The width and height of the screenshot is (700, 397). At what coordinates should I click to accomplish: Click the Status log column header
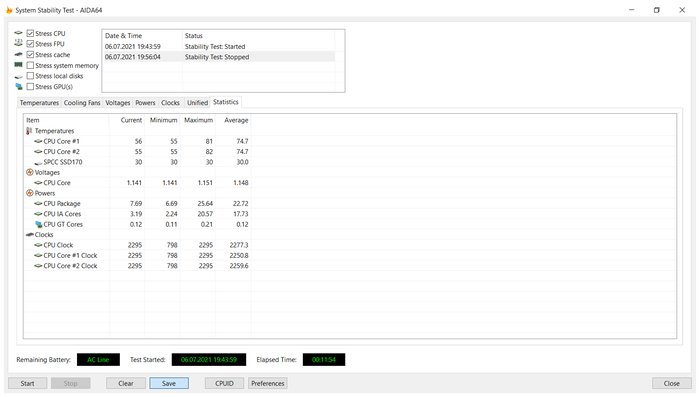[258, 36]
